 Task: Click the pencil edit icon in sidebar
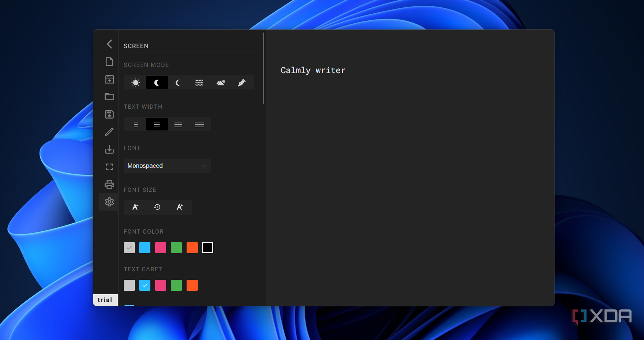(109, 132)
